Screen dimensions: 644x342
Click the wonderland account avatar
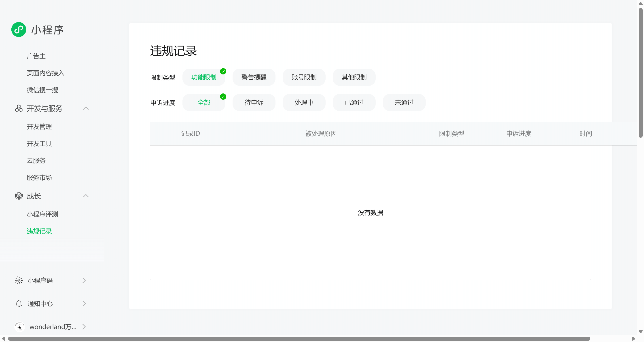point(19,327)
